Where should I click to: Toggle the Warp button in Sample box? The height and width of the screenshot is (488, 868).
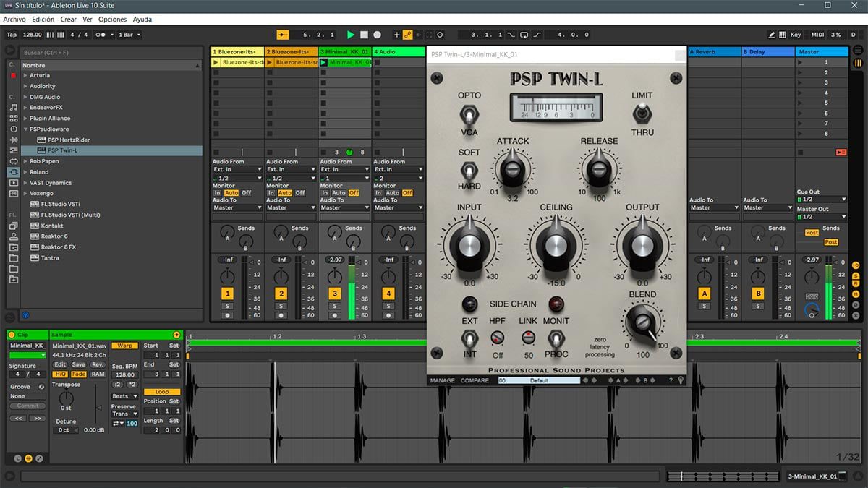pyautogui.click(x=124, y=346)
